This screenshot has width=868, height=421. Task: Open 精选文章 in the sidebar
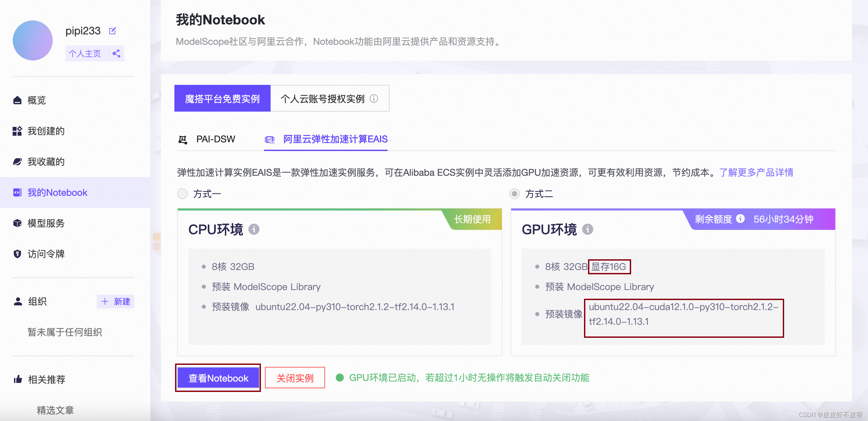(x=55, y=410)
